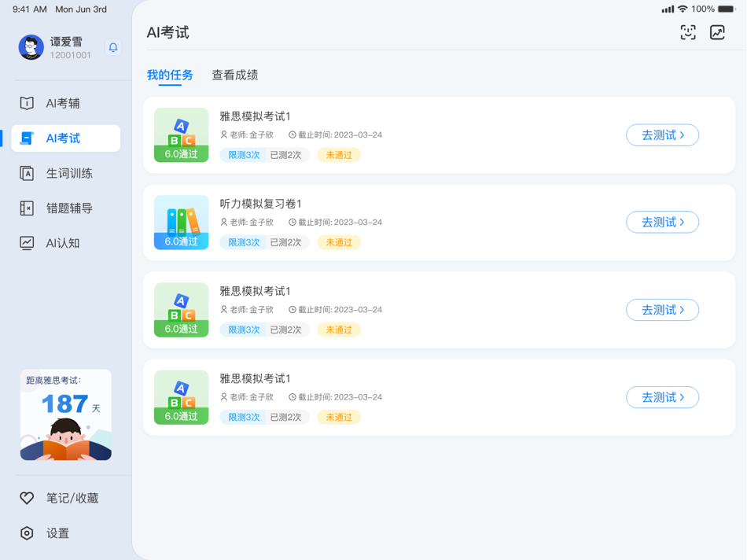Screen dimensions: 747x560
Task: Open 笔记/收藏 menu item
Action: click(66, 498)
